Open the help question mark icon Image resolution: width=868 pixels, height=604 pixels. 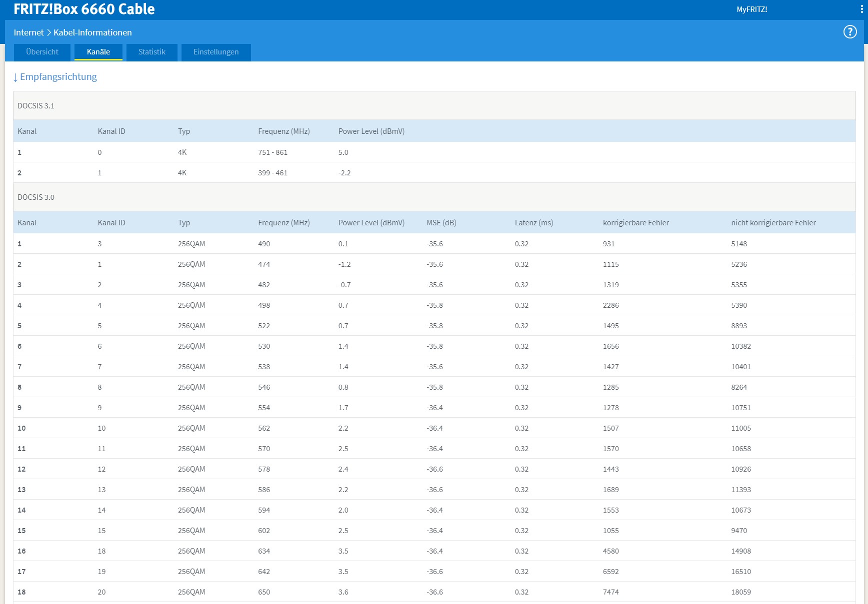click(850, 32)
